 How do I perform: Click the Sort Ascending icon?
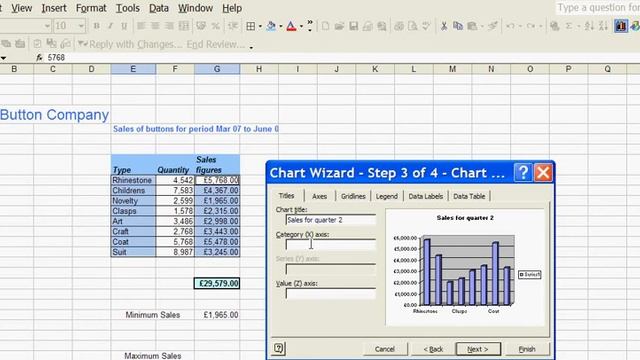coord(589,26)
